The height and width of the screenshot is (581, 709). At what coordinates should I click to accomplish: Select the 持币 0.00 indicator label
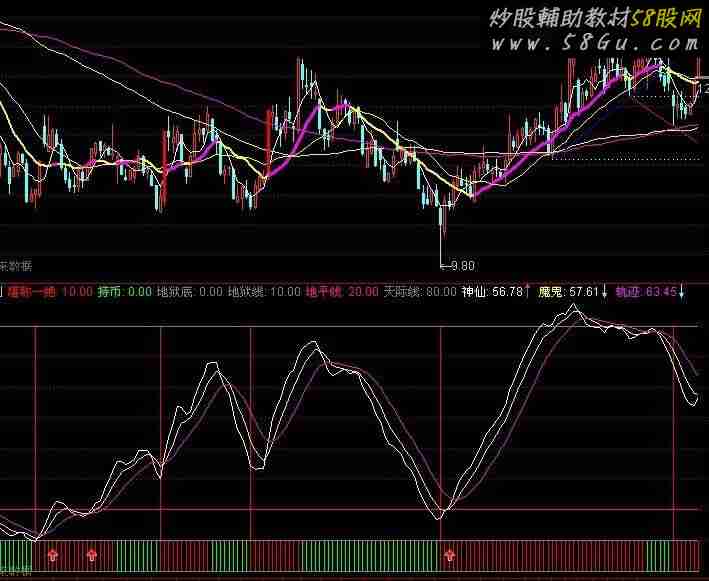pyautogui.click(x=124, y=292)
